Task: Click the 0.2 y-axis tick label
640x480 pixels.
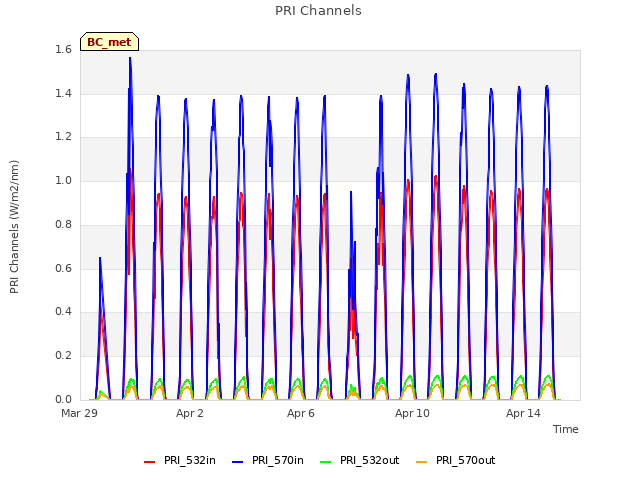Action: coord(63,356)
